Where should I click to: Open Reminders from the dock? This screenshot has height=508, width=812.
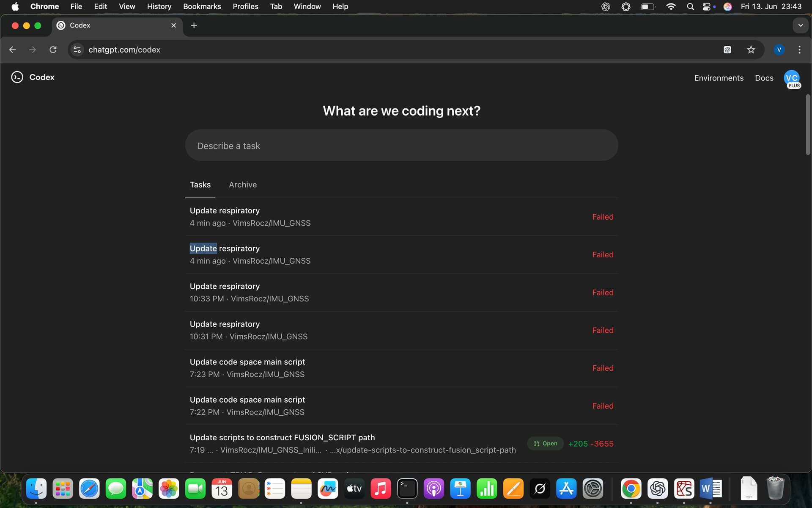click(x=275, y=489)
